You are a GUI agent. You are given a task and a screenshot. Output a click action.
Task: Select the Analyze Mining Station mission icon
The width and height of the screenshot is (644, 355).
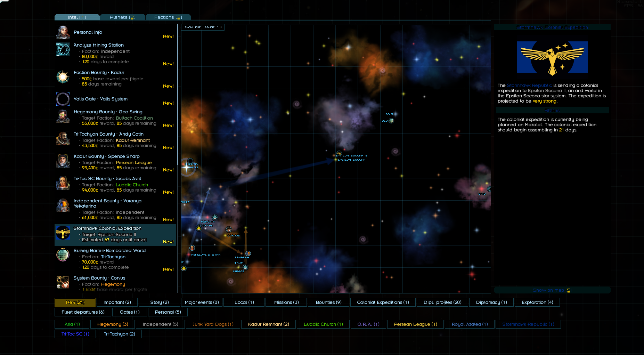63,50
